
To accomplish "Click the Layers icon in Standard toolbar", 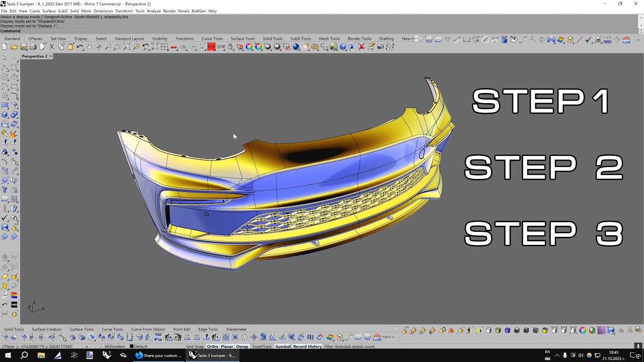I will (240, 47).
